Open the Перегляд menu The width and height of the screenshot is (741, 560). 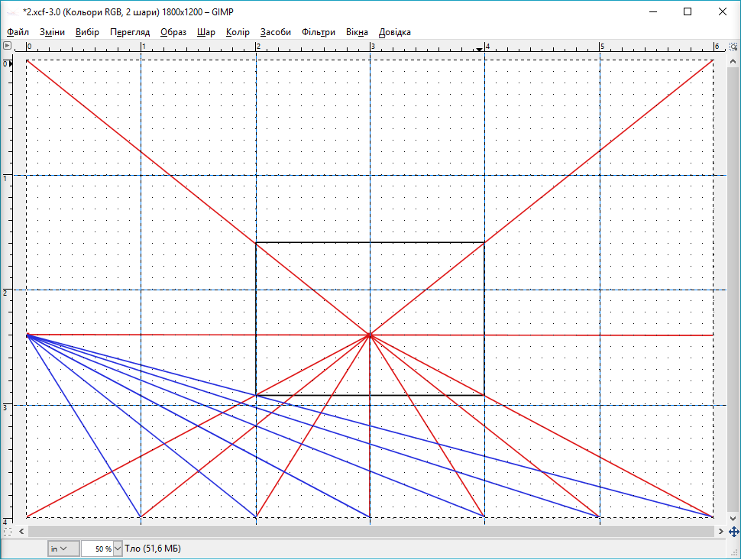130,32
